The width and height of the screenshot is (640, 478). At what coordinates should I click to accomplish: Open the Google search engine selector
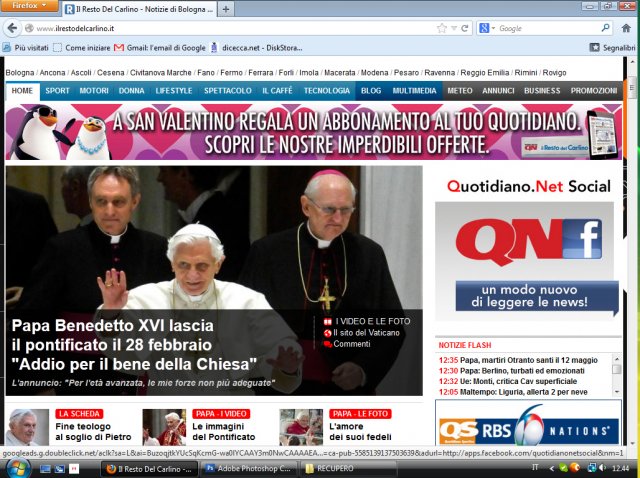pos(487,28)
